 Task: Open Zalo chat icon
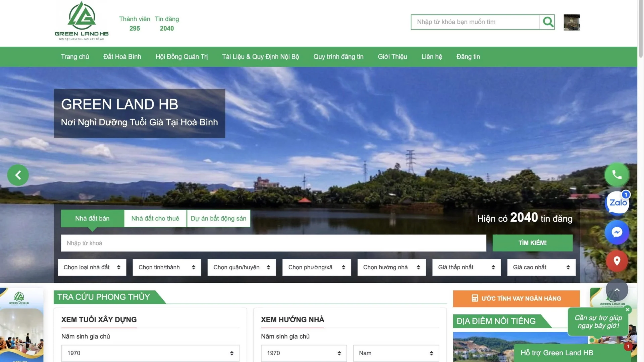(x=618, y=202)
